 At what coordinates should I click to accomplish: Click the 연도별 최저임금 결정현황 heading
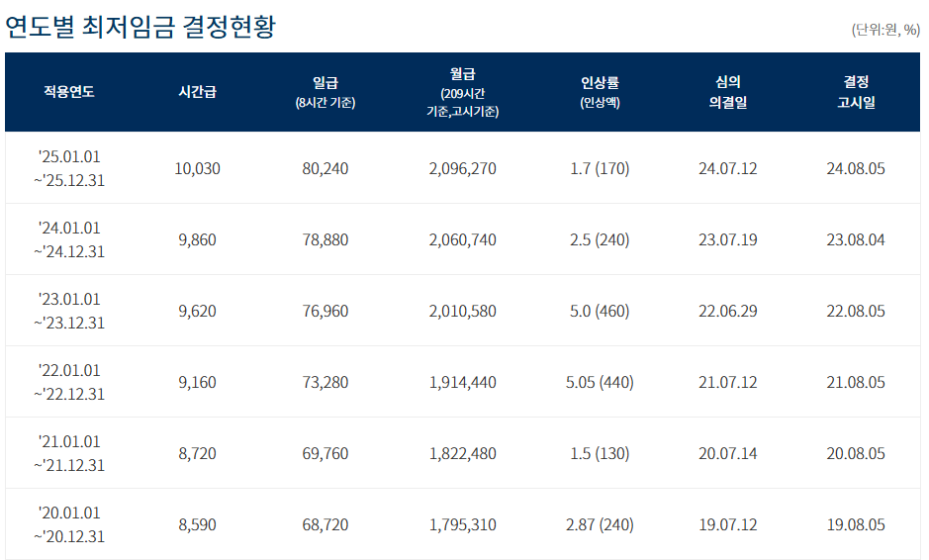139,27
